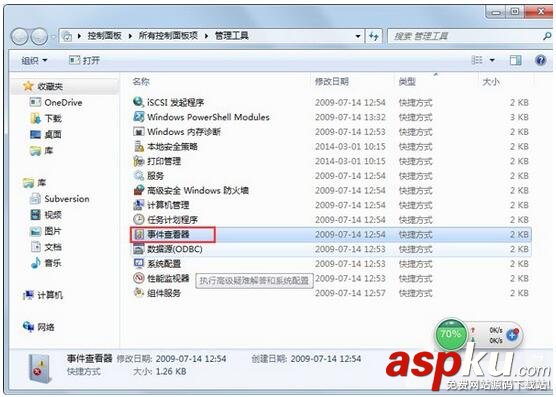This screenshot has width=556, height=397.
Task: Select 所有控制面板项 in the breadcrumb
Action: pyautogui.click(x=168, y=36)
